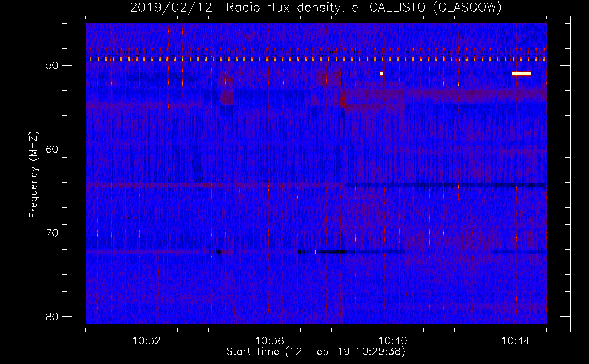Click the 10:36 time tick label
The image size is (589, 364).
[270, 341]
